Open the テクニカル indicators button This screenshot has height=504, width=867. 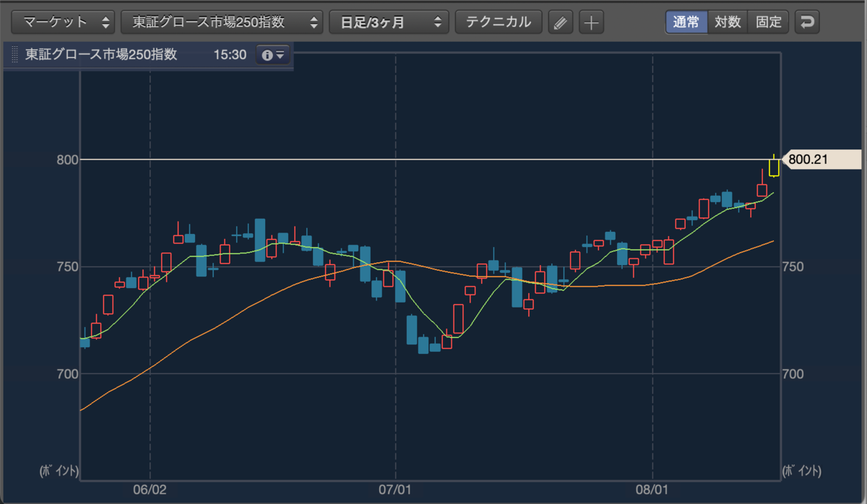[499, 22]
